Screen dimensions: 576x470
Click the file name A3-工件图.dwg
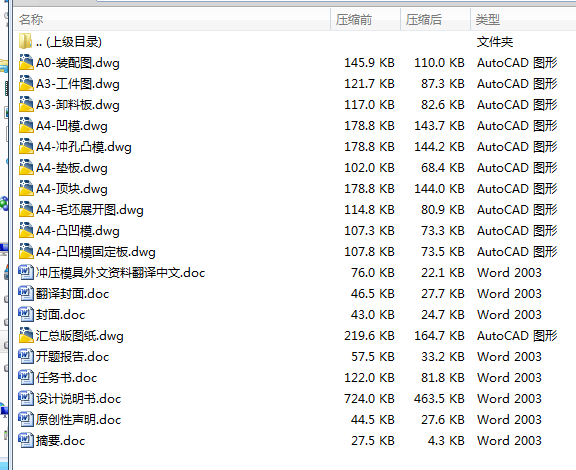click(78, 84)
